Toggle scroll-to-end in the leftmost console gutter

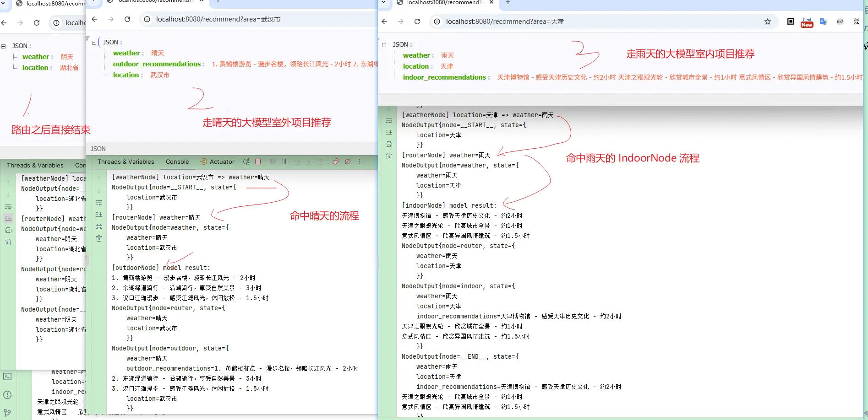(x=8, y=218)
